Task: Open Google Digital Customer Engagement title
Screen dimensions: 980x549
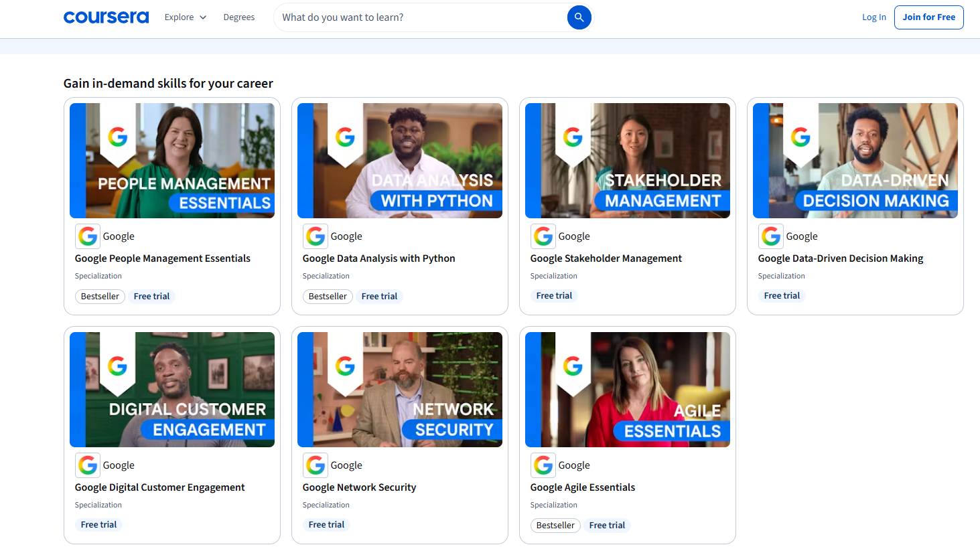Action: point(160,487)
